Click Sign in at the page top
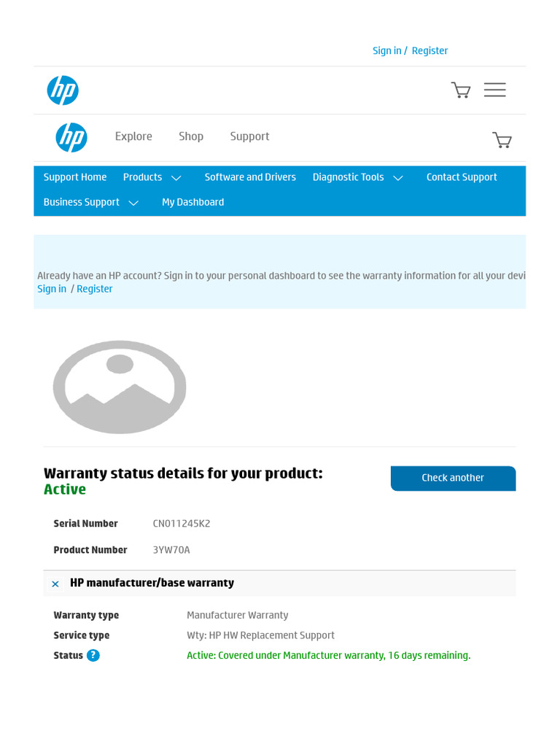 pyautogui.click(x=386, y=50)
